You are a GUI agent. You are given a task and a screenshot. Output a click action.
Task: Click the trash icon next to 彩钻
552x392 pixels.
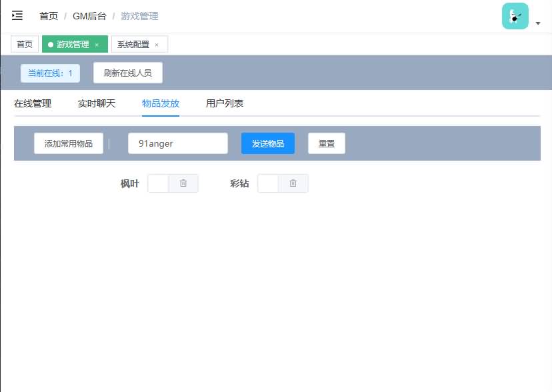[x=293, y=183]
